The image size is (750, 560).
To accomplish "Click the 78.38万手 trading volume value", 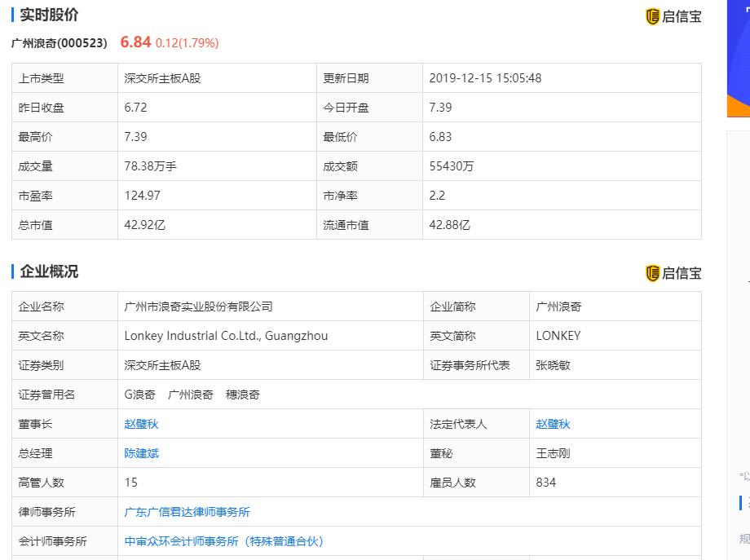I will click(x=150, y=166).
